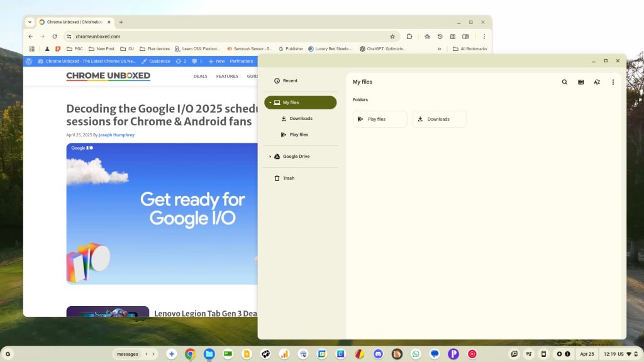
Task: Click the Chrome Unboxed site logo
Action: pos(108,76)
